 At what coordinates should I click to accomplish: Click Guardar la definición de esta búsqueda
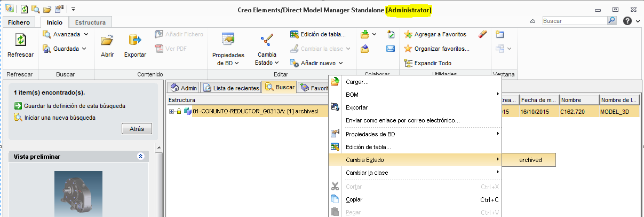point(70,106)
